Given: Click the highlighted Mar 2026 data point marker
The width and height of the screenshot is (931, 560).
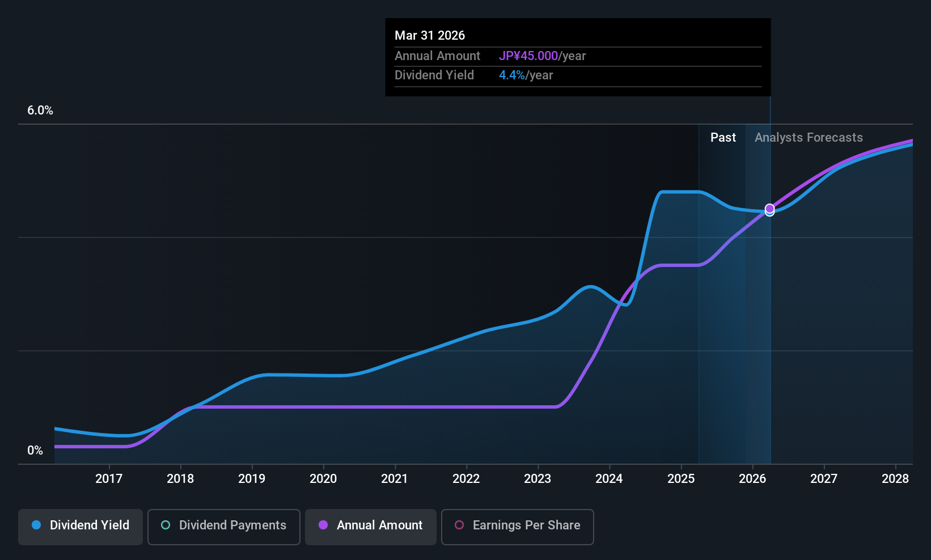Looking at the screenshot, I should pos(769,210).
